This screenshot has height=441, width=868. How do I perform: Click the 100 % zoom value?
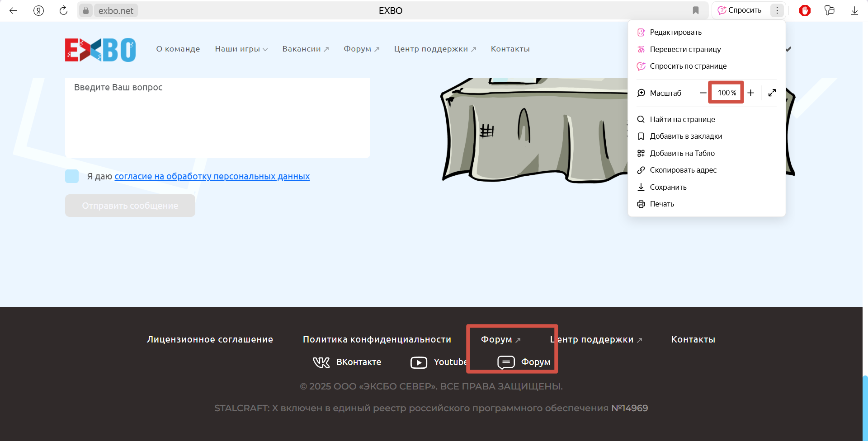[x=726, y=93]
